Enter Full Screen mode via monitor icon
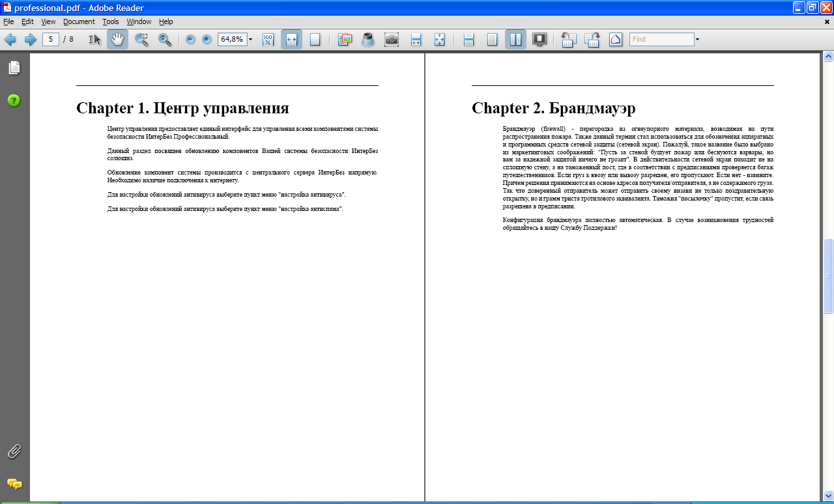This screenshot has width=834, height=504. tap(539, 40)
